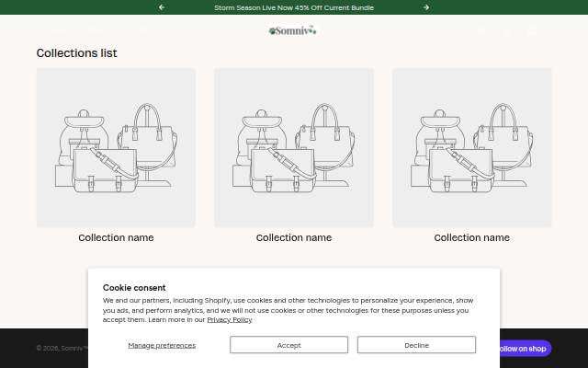This screenshot has height=368, width=588.
Task: Click the first Collection name label
Action: [116, 237]
